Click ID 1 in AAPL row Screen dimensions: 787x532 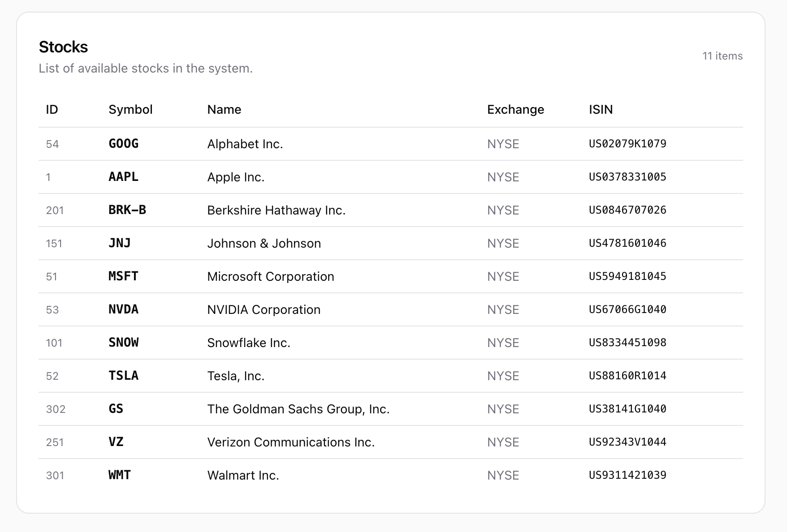click(48, 177)
